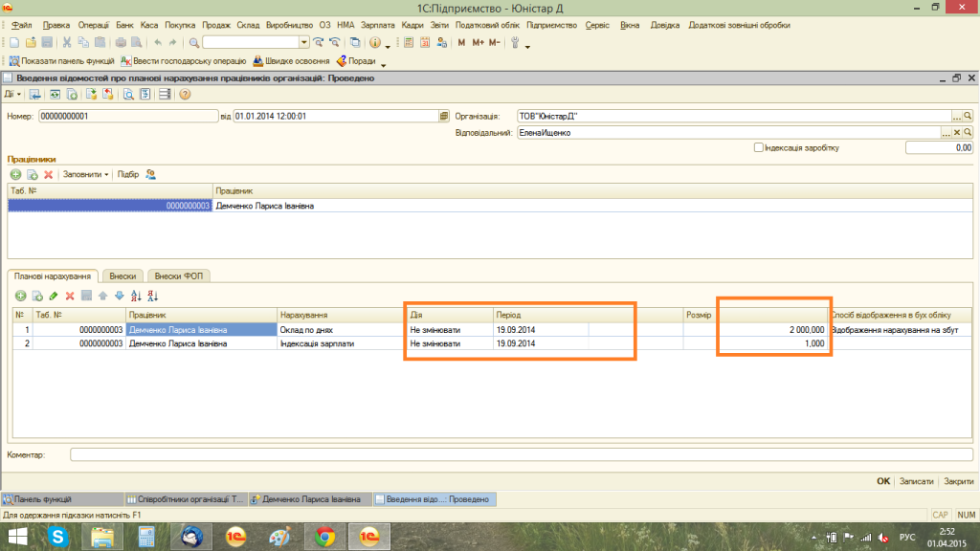
Task: Select the Планові нарахування tab
Action: coord(53,276)
